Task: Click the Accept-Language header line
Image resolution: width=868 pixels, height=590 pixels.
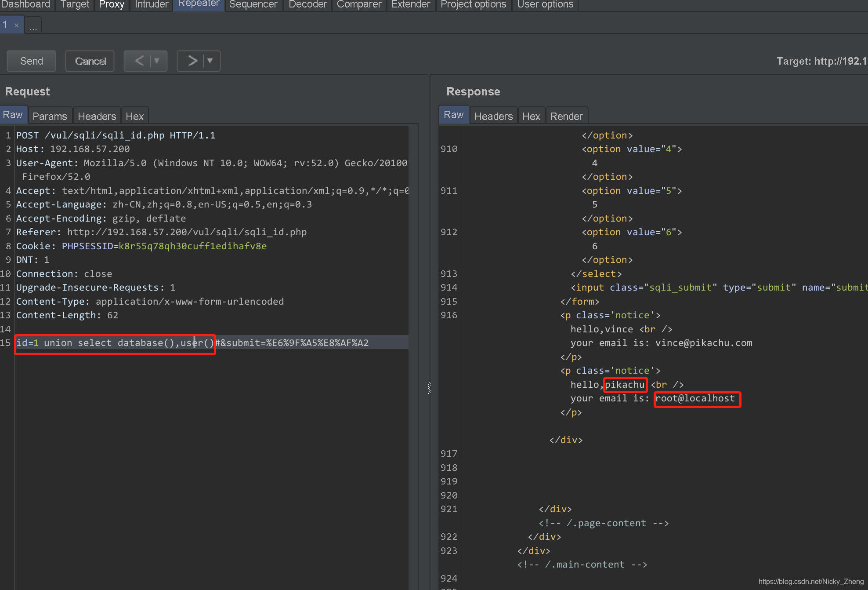Action: pyautogui.click(x=164, y=204)
